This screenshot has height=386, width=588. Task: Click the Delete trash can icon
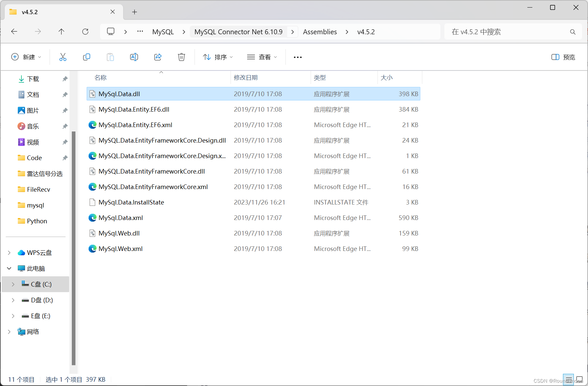click(x=182, y=57)
